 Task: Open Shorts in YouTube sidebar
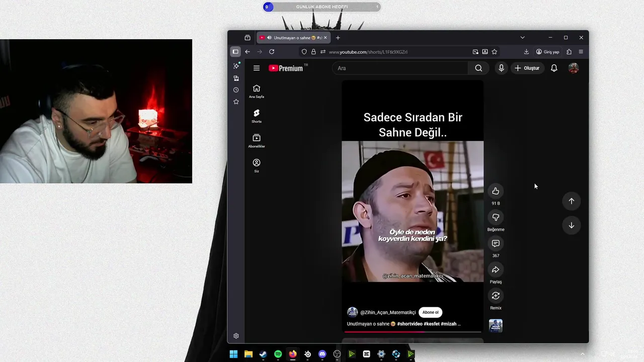tap(257, 116)
